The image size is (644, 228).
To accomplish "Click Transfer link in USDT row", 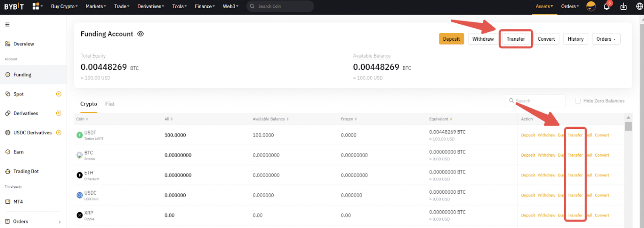I will pos(575,135).
